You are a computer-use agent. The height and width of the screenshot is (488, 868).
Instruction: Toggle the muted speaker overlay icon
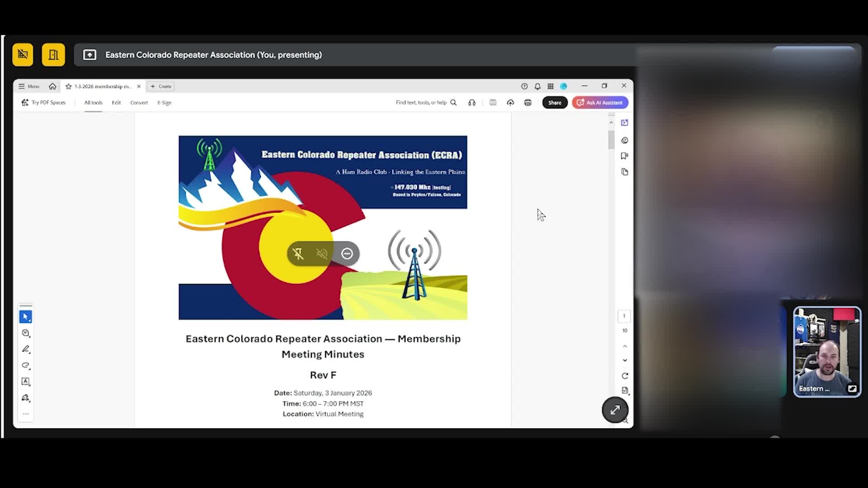(322, 253)
